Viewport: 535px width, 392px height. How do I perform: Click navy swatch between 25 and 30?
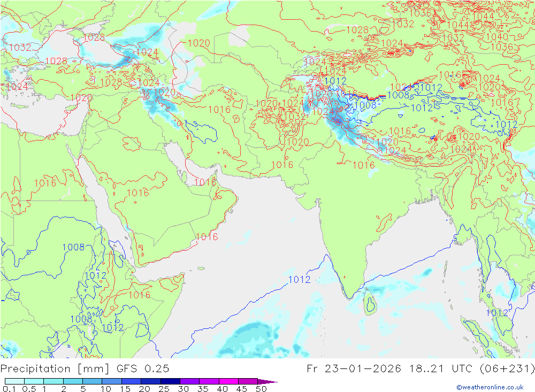pyautogui.click(x=170, y=381)
